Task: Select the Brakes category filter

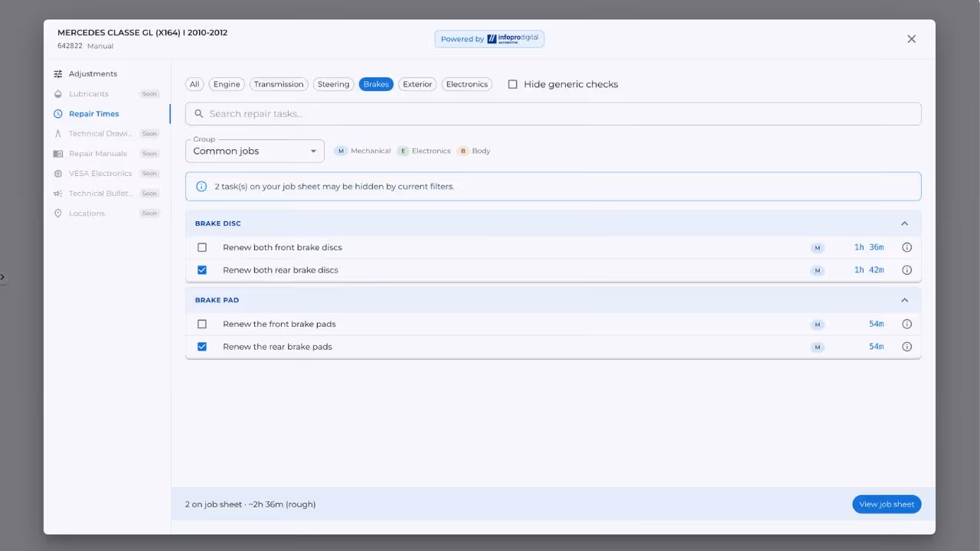Action: (x=376, y=84)
